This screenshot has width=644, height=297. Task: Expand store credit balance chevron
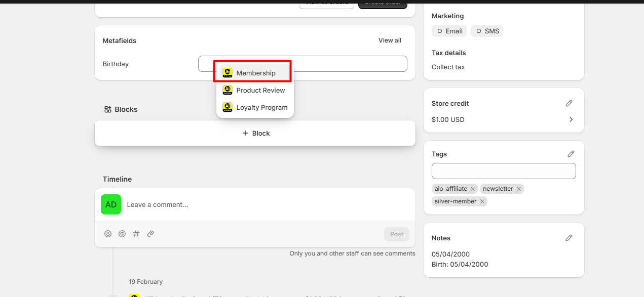coord(571,120)
